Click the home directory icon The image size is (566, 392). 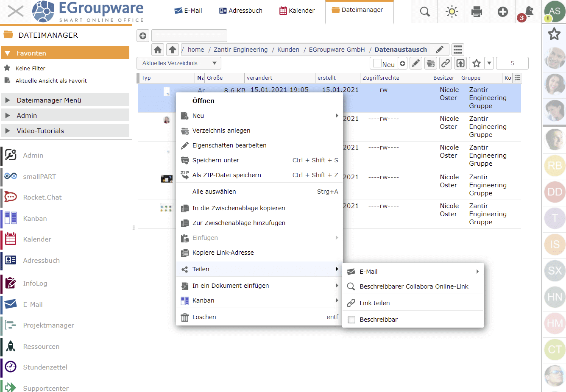coord(158,50)
